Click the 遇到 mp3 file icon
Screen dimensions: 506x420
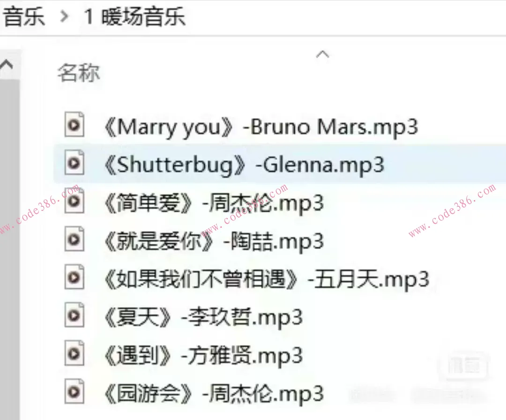74,353
